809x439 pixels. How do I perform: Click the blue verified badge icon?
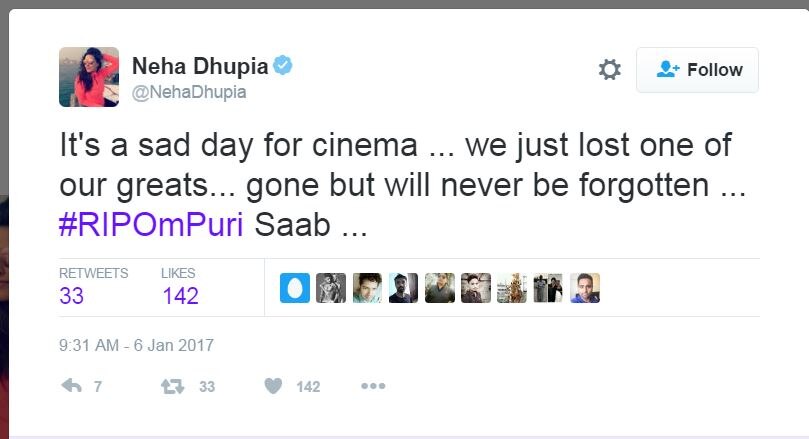point(284,67)
